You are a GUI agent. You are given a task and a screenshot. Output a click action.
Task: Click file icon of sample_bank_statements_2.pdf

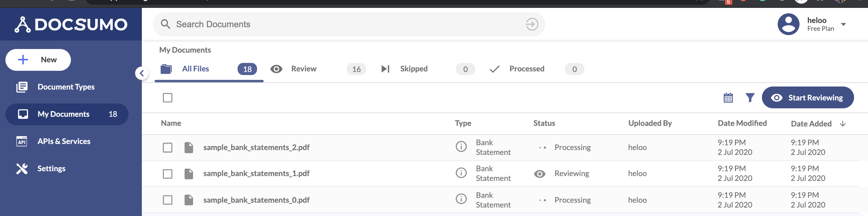tap(189, 148)
